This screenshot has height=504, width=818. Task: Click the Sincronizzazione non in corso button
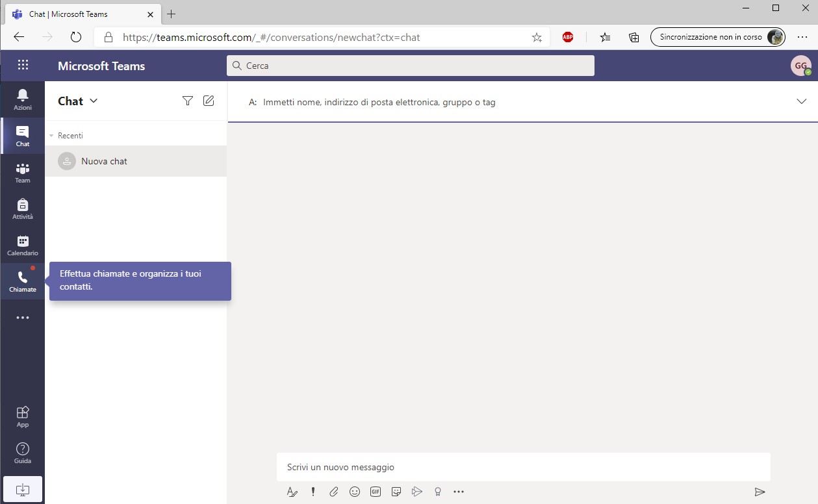tap(717, 37)
